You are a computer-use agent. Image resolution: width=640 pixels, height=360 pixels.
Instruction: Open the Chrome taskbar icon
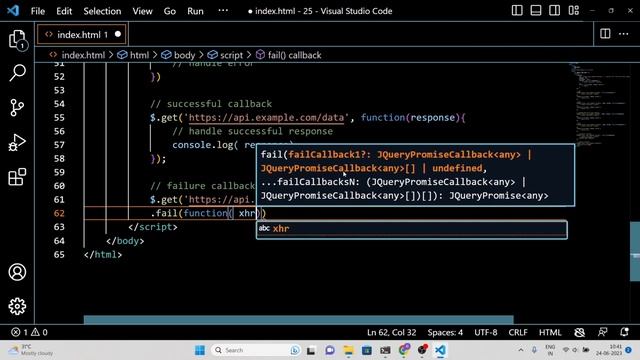click(404, 350)
